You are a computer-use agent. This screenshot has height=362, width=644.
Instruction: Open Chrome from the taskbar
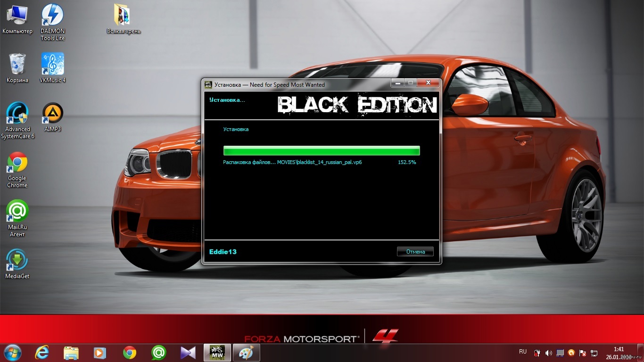tap(129, 352)
